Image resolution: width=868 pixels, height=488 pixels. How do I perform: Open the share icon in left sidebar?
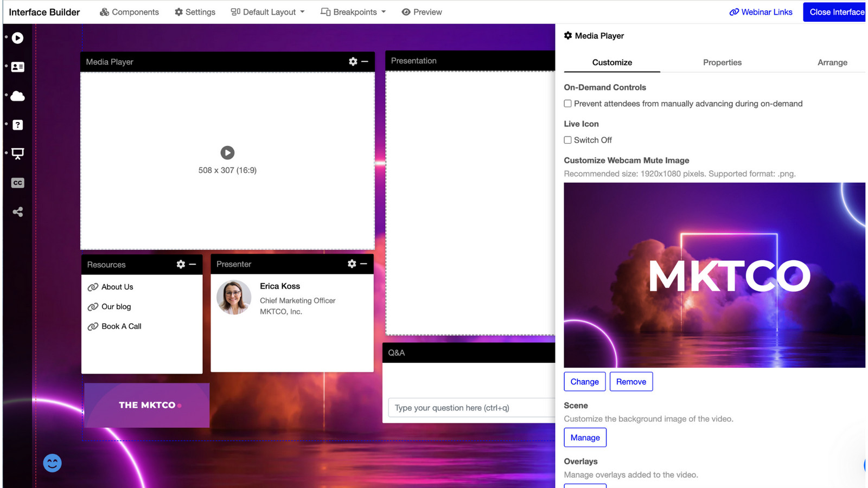[x=17, y=211]
